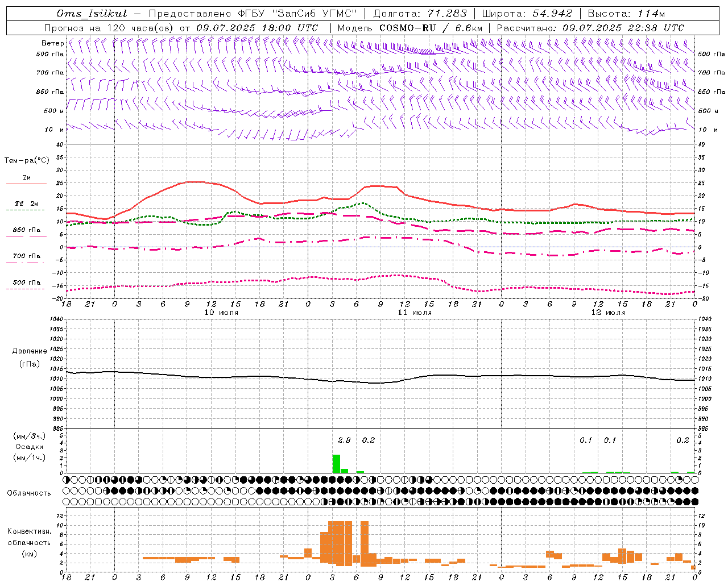728x582 pixels.
Task: Click the solid red line sample under '2м'
Action: pyautogui.click(x=27, y=184)
